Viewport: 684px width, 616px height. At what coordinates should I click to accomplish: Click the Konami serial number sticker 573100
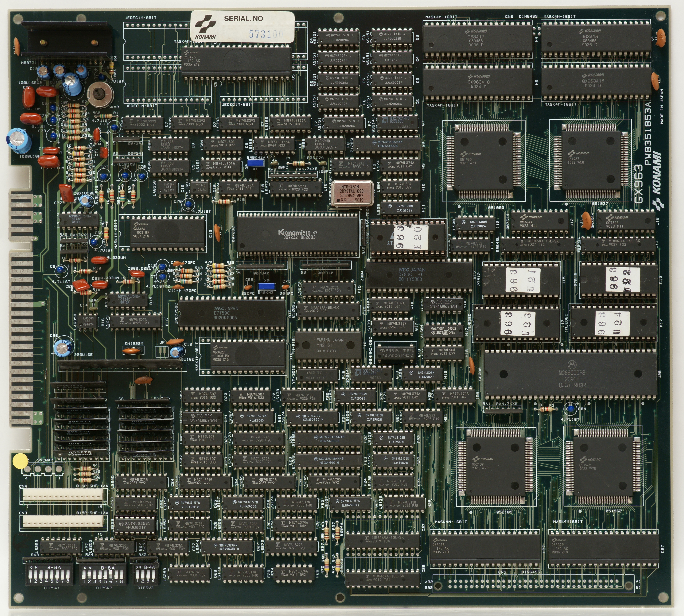[x=242, y=26]
